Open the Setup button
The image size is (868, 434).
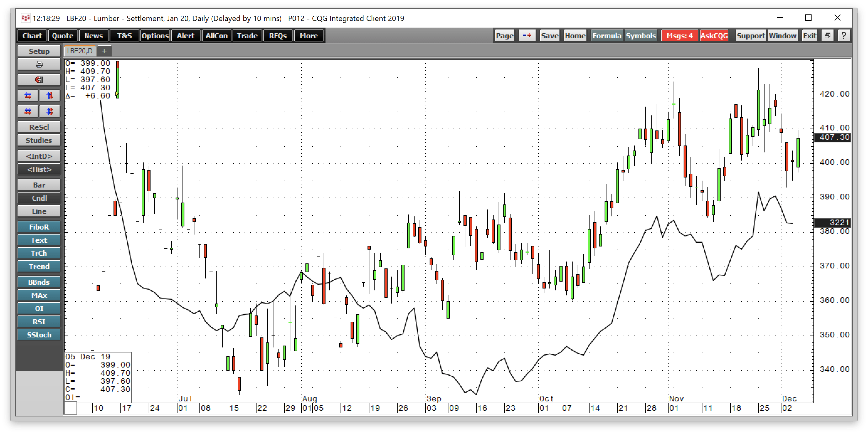[x=39, y=51]
